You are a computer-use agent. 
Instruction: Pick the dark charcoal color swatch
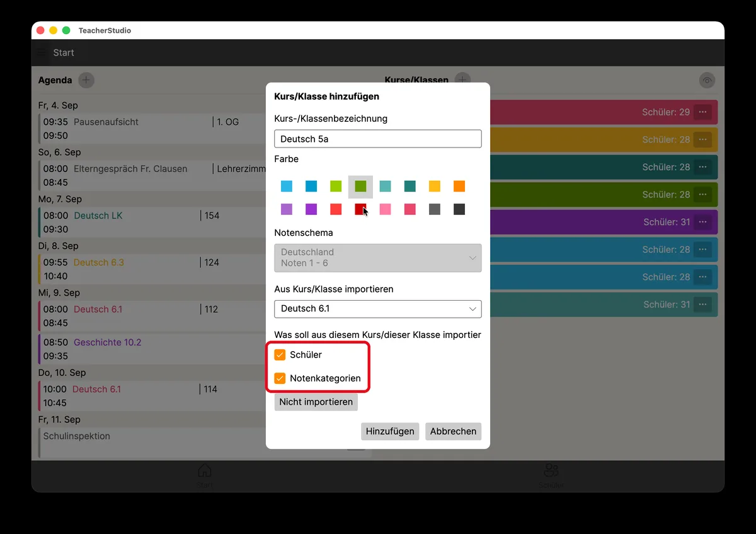[459, 209]
